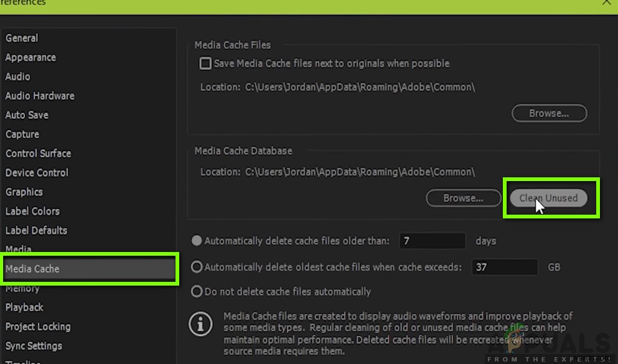
Task: Close the Preferences dialog
Action: point(607,3)
